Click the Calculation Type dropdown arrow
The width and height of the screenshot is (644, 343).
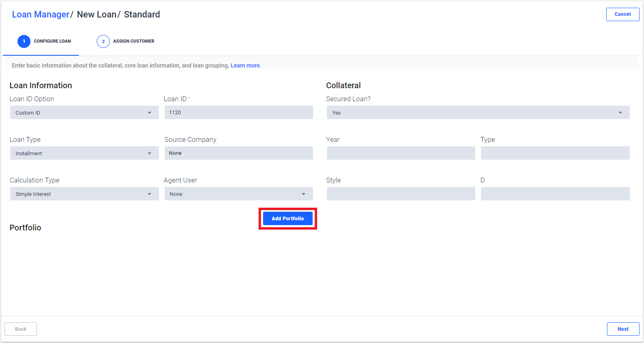coord(150,194)
